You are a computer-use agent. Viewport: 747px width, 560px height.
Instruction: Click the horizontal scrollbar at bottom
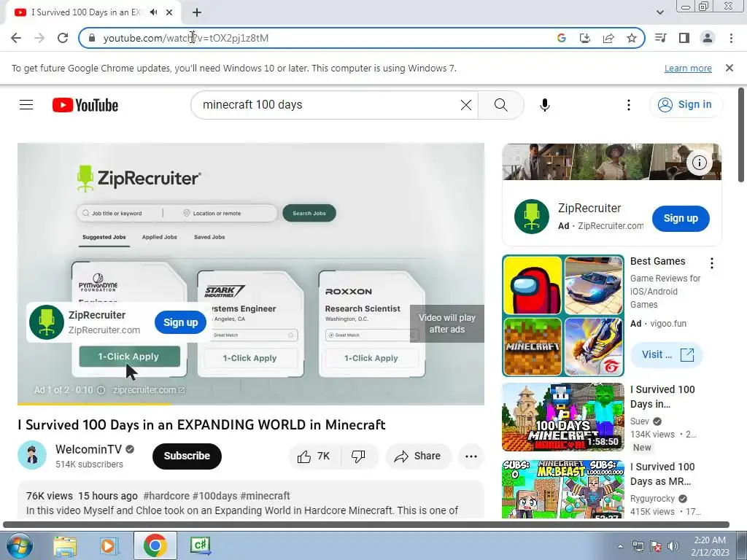[366, 525]
